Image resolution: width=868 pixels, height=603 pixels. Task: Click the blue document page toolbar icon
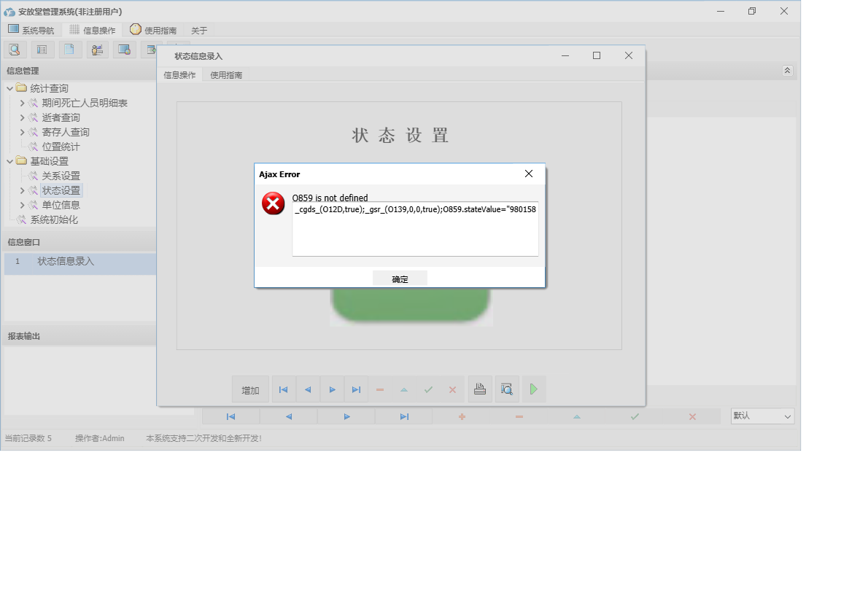(x=69, y=50)
